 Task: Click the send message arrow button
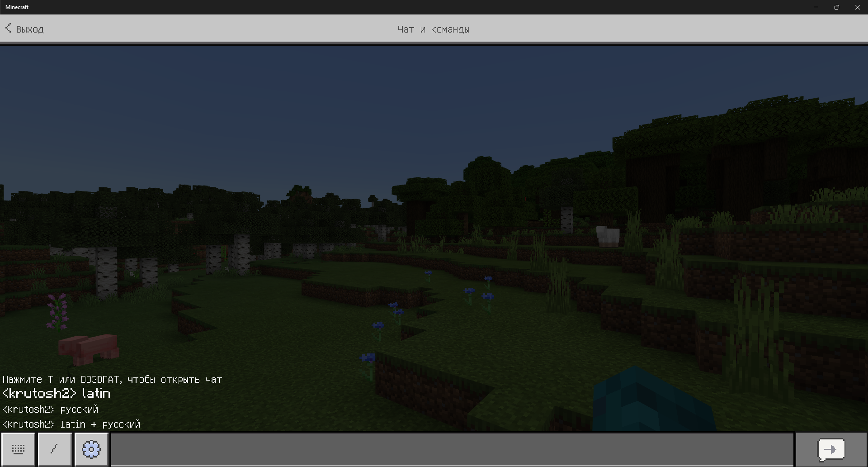[x=831, y=450]
